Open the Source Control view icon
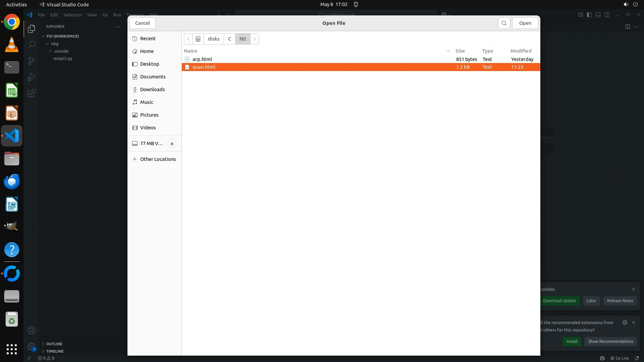644x362 pixels. pos(32,61)
